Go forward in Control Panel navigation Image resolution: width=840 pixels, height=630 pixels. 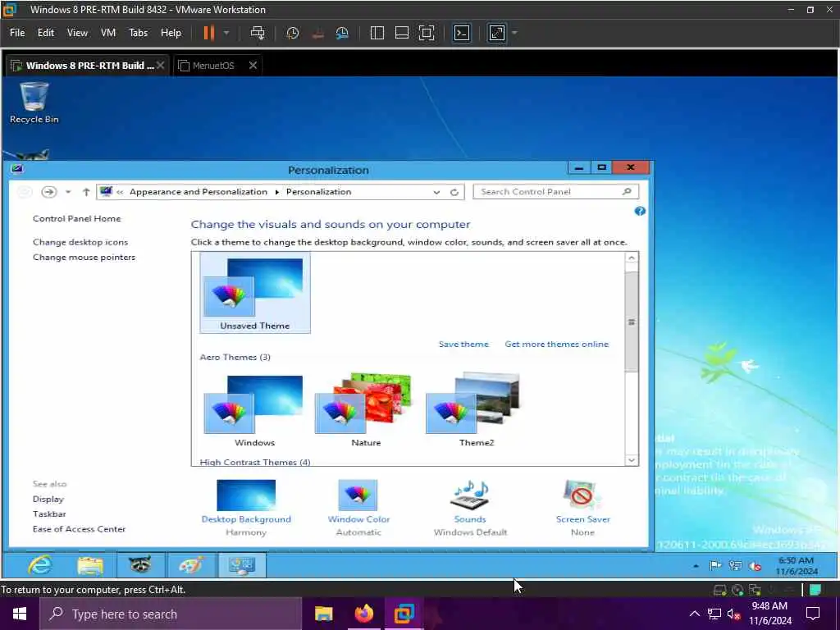coord(48,192)
